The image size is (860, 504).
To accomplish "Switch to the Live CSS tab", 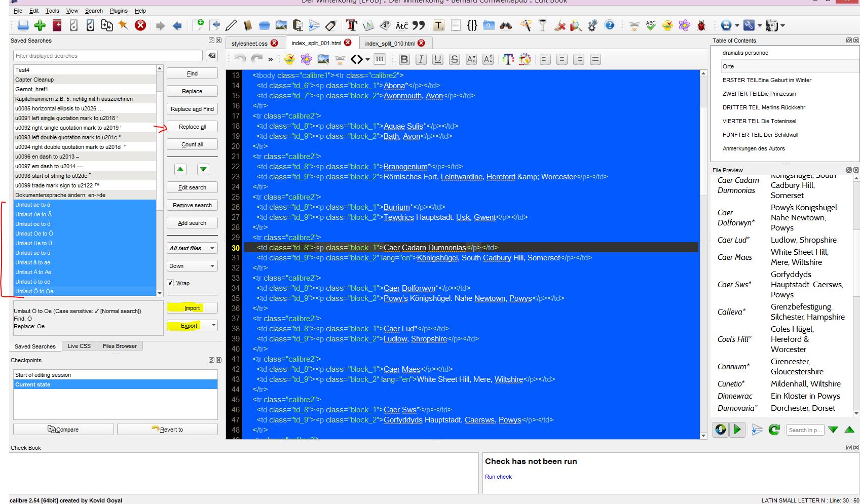I will point(79,346).
